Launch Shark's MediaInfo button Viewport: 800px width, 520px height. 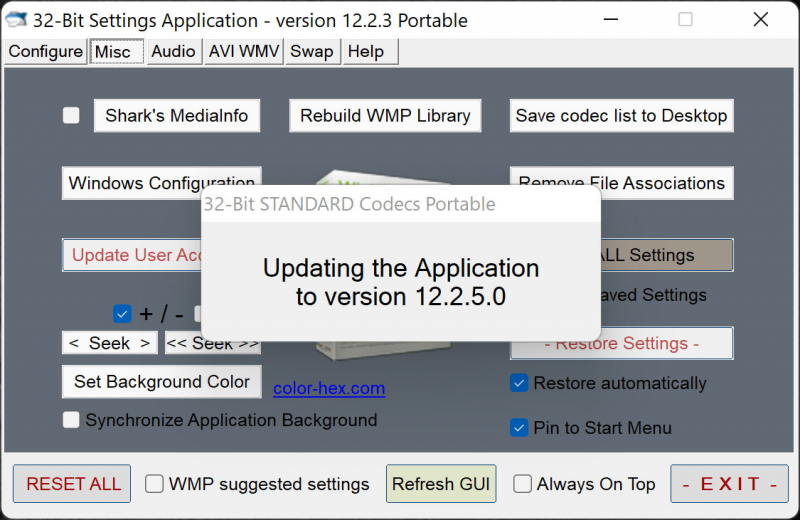click(177, 116)
